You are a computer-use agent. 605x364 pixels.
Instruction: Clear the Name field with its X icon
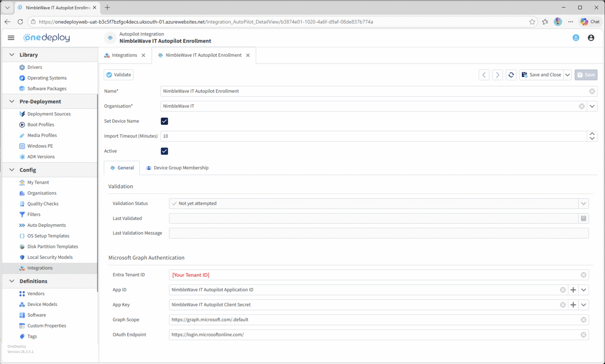pos(592,91)
